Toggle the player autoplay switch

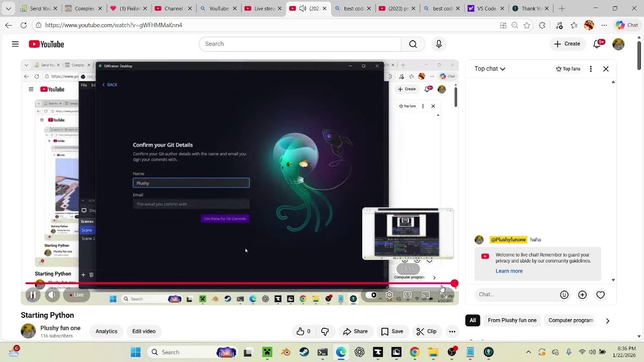pos(371,295)
